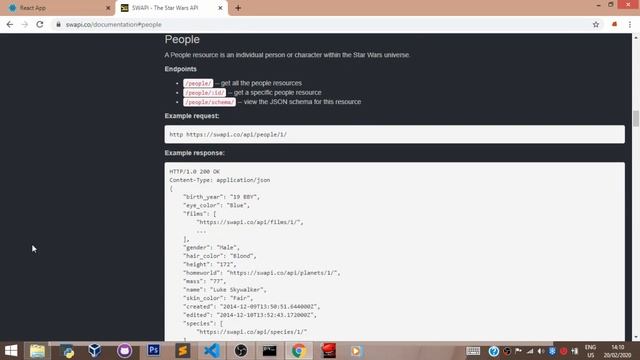Image resolution: width=640 pixels, height=360 pixels.
Task: Click the /people/ endpoint code
Action: pyautogui.click(x=198, y=83)
